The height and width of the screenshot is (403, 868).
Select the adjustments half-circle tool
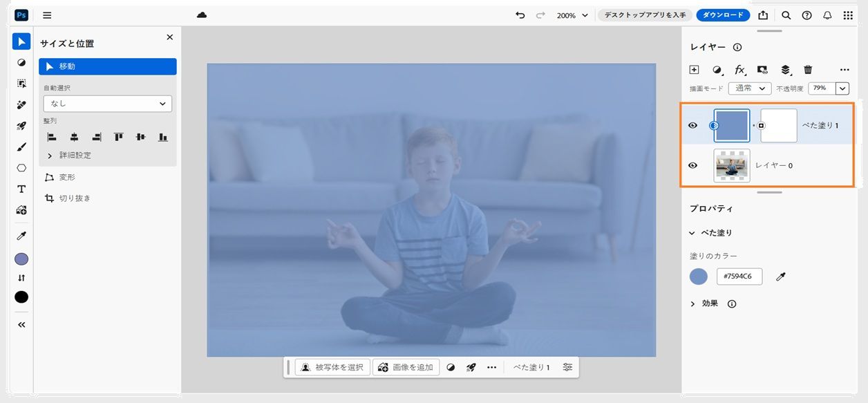[x=21, y=62]
